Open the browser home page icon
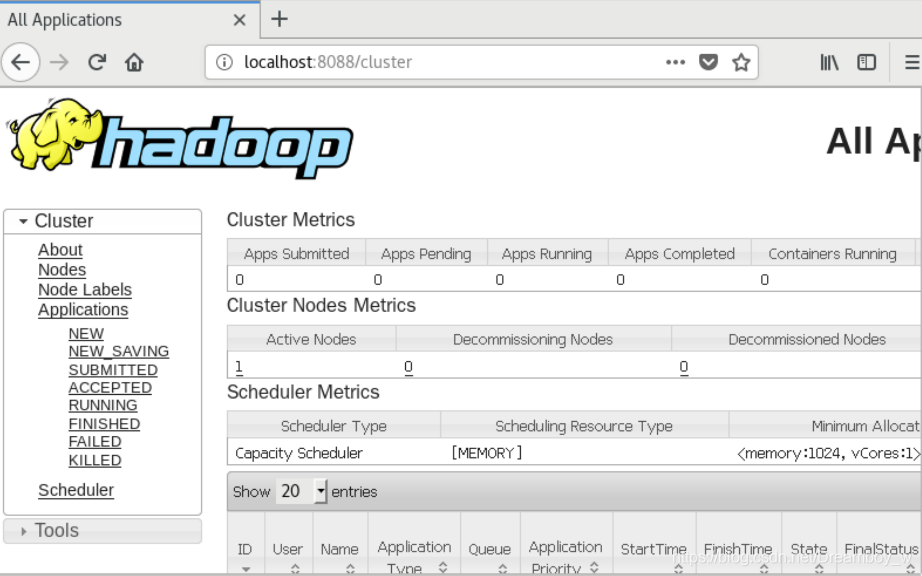This screenshot has height=576, width=922. pos(134,62)
